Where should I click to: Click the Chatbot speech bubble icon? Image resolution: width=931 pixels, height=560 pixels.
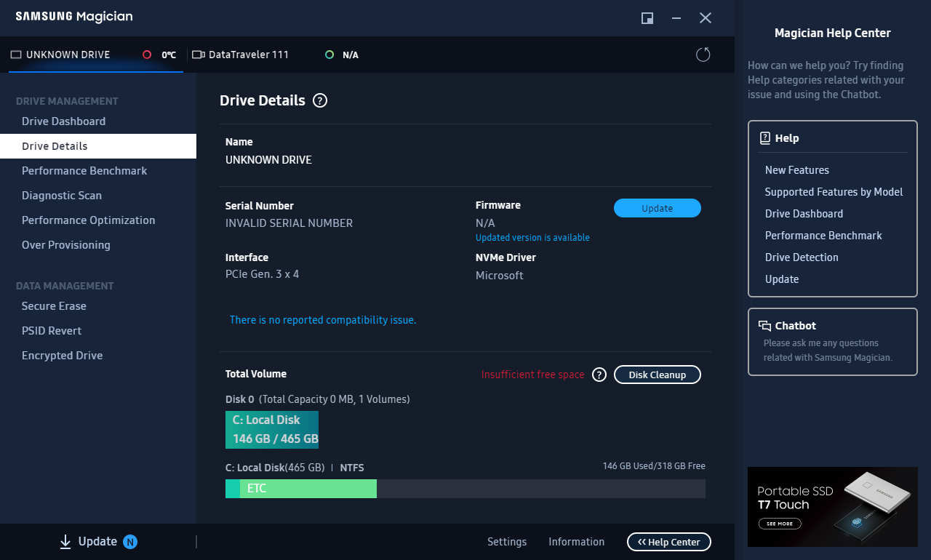click(764, 326)
